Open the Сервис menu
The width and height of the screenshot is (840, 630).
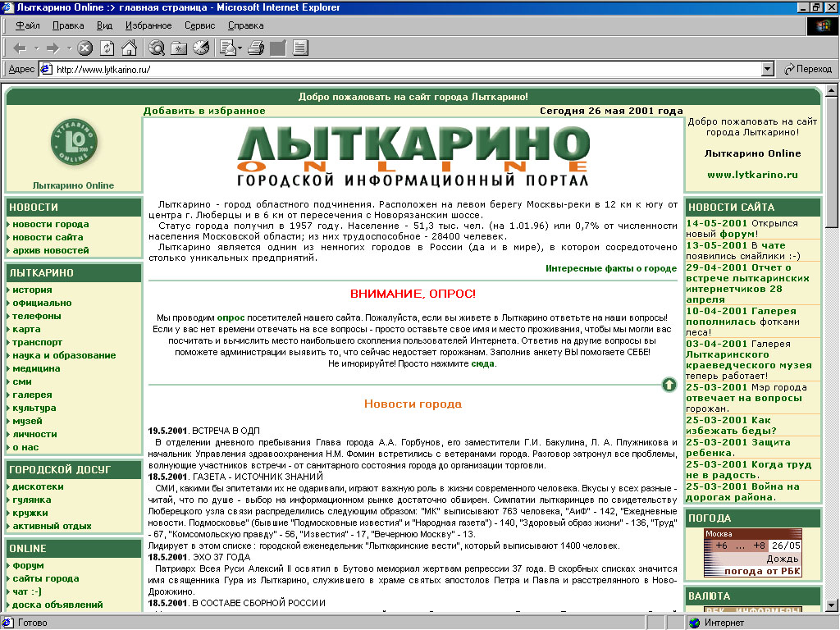[199, 26]
